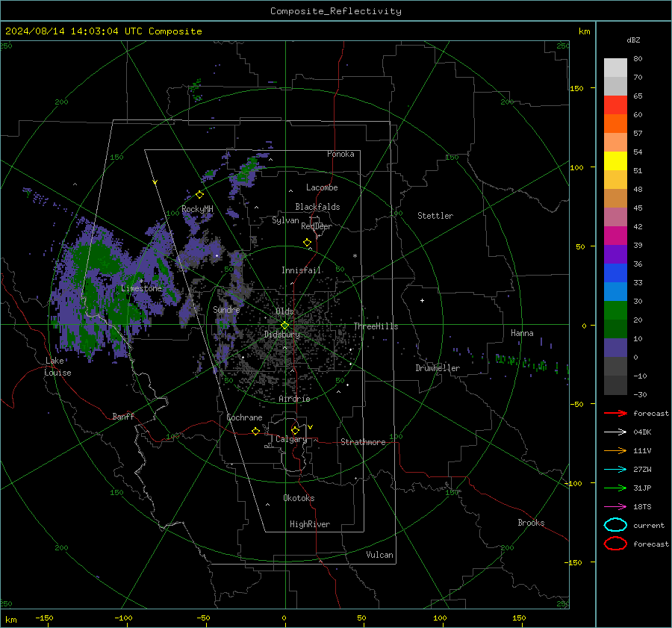Click the red forecast arrow legend icon
Viewport: 672px width, 628px height.
pos(615,413)
